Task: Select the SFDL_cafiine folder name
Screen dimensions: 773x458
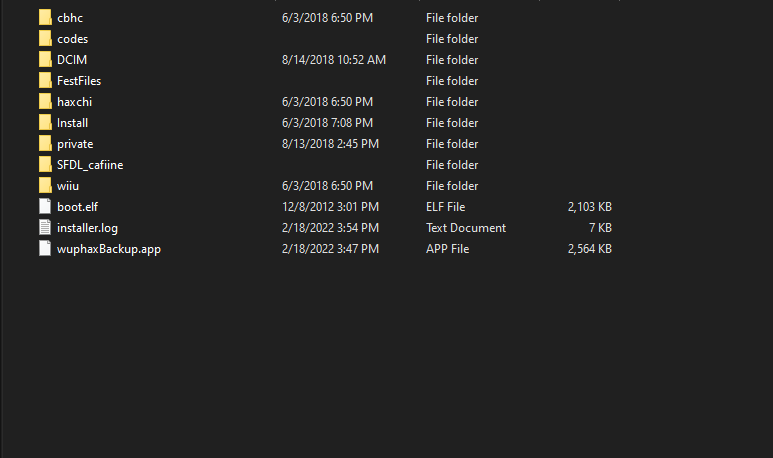Action: (x=90, y=165)
